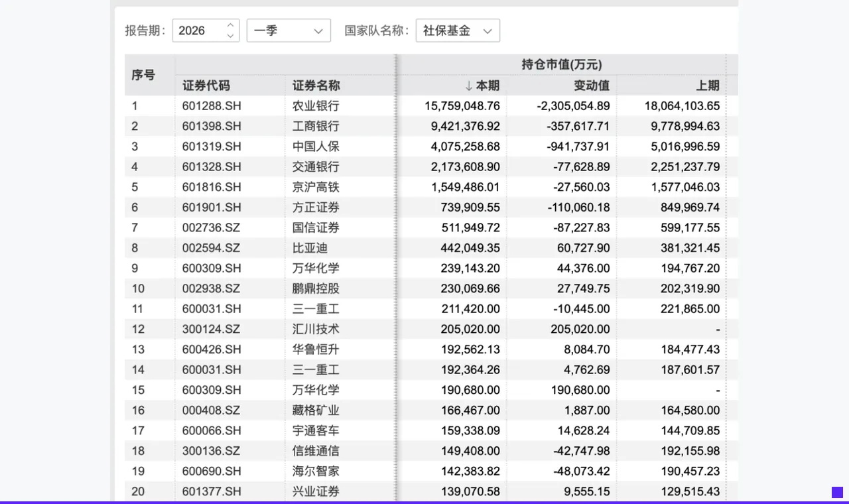The height and width of the screenshot is (504, 849).
Task: Select the 方正证券 name cell
Action: coord(316,208)
